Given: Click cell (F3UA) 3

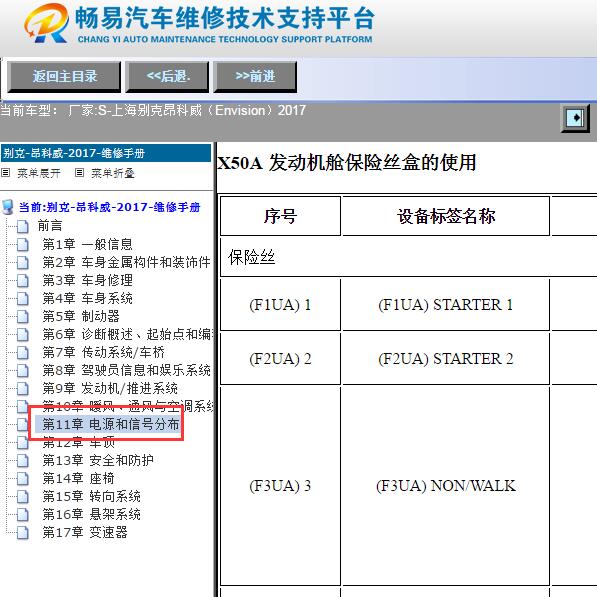Looking at the screenshot, I should pyautogui.click(x=280, y=486).
